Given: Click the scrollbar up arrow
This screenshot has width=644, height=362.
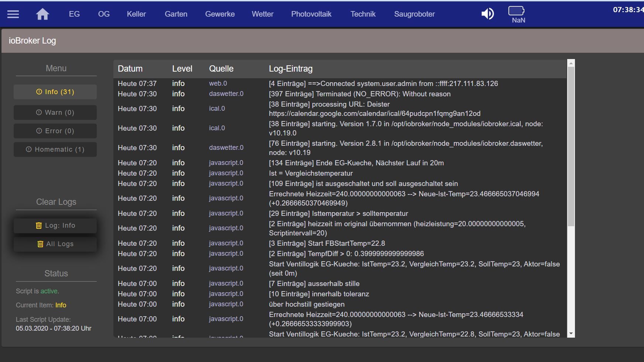Looking at the screenshot, I should [x=571, y=63].
